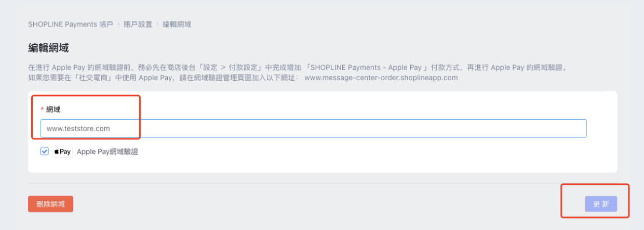644x230 pixels.
Task: Click the 編輯網域 page heading
Action: point(48,48)
